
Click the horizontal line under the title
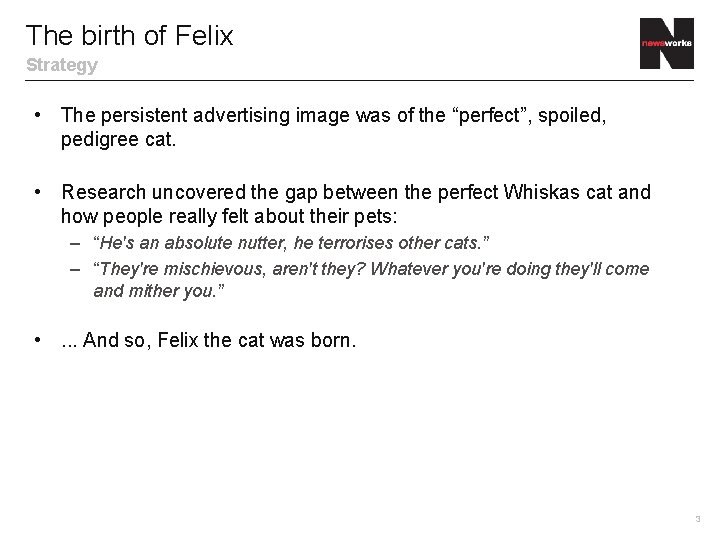(360, 80)
